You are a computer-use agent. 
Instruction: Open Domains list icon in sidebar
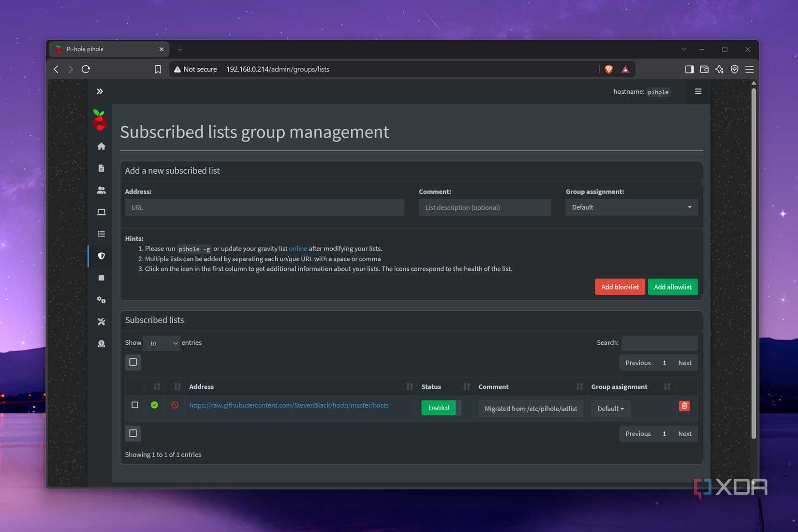101,234
